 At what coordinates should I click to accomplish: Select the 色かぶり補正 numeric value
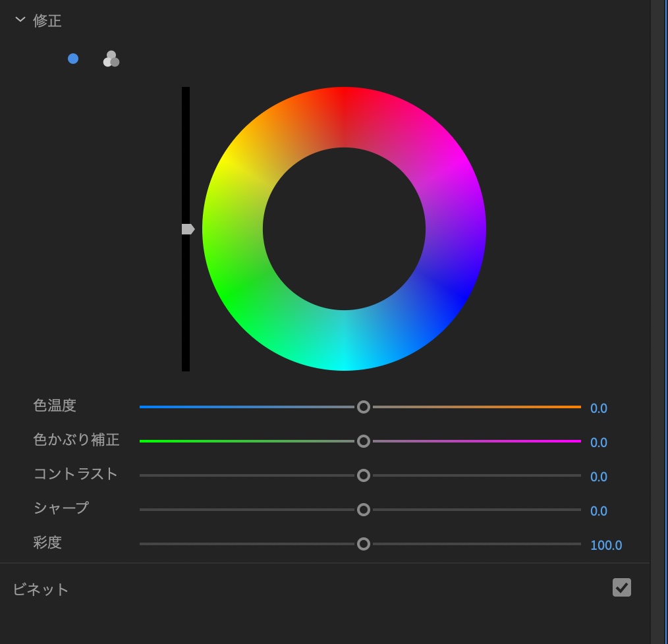(598, 443)
